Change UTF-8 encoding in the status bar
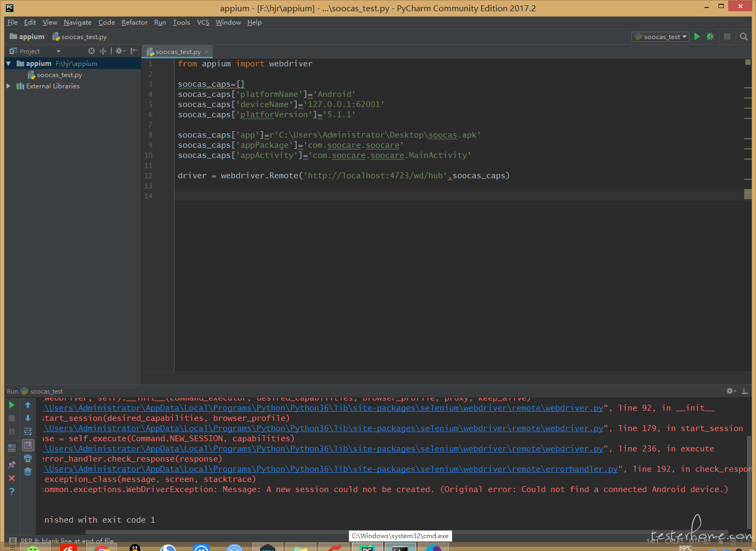Screen dimensions: 756x551 coord(700,541)
